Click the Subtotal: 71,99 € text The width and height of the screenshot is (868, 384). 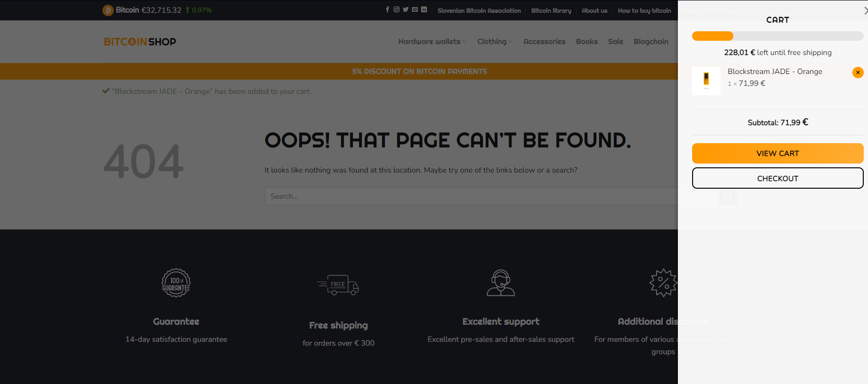click(x=777, y=122)
